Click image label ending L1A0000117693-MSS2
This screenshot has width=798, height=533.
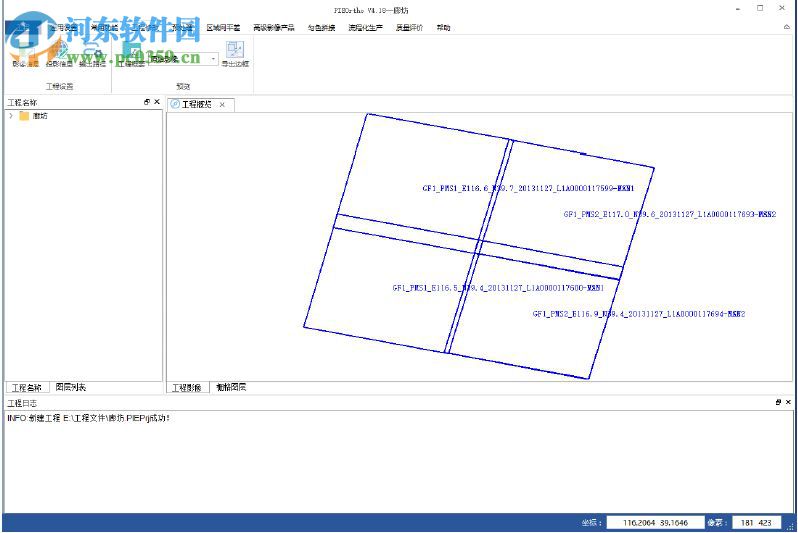670,214
